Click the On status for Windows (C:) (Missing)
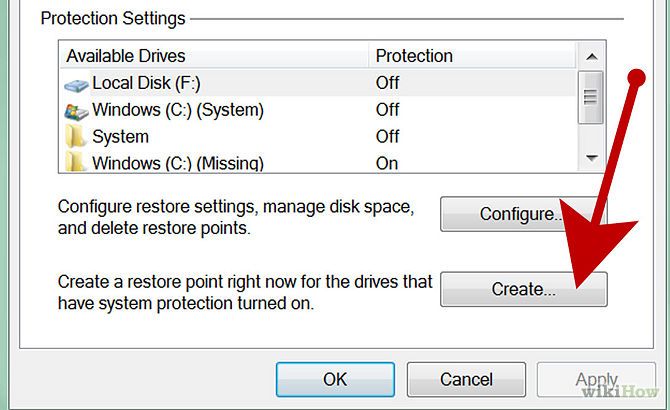670x410 pixels. (387, 163)
